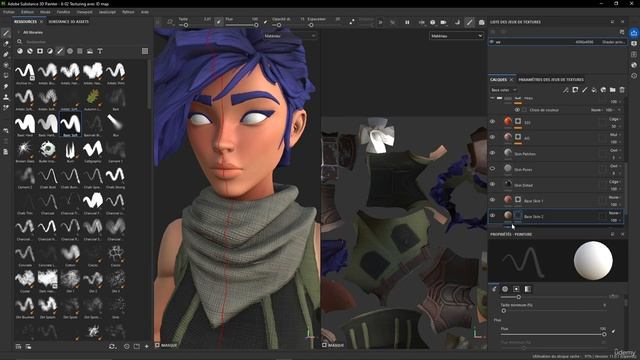Open the Fichier menu
Screen dimensions: 640x360
[9, 12]
